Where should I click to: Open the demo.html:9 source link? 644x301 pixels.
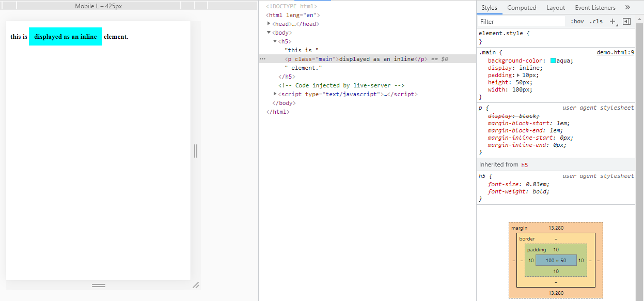[615, 52]
